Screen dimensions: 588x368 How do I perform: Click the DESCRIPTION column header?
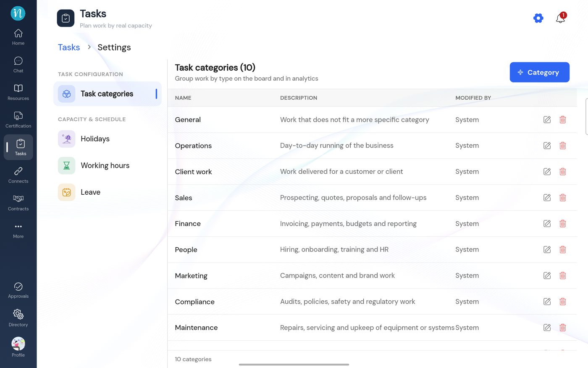click(x=299, y=98)
